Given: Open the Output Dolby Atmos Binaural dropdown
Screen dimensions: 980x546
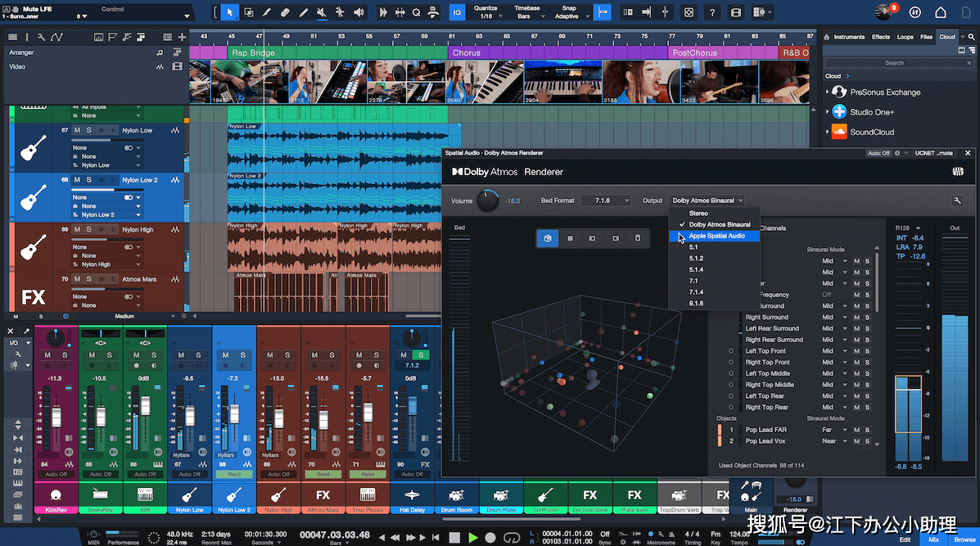Looking at the screenshot, I should 707,201.
